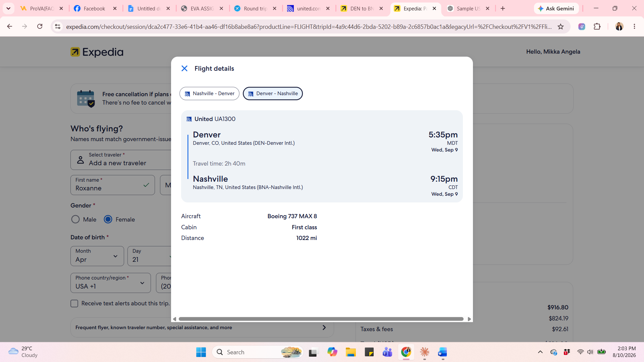
Task: Open a new browser tab
Action: coord(502,8)
